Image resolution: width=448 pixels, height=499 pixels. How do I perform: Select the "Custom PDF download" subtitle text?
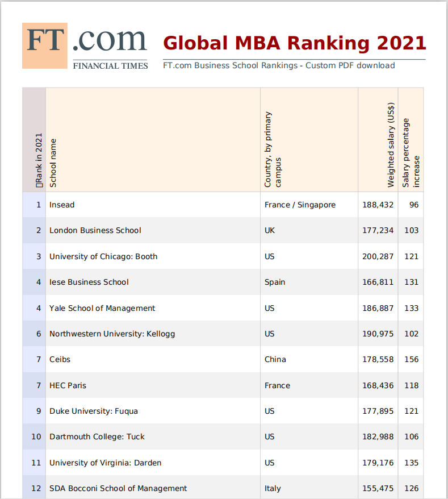(350, 65)
